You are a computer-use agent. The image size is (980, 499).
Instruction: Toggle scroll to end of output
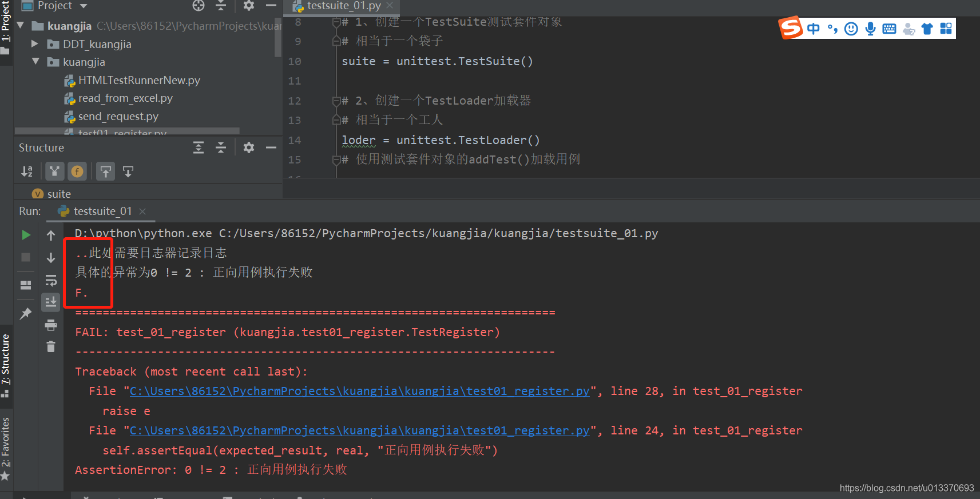click(51, 302)
